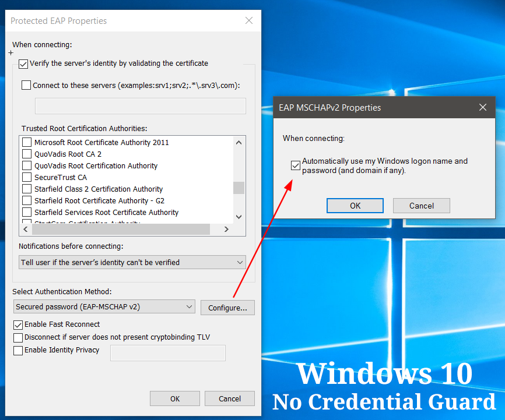Close the EAP MSCHAPv2 Properties window

point(482,107)
